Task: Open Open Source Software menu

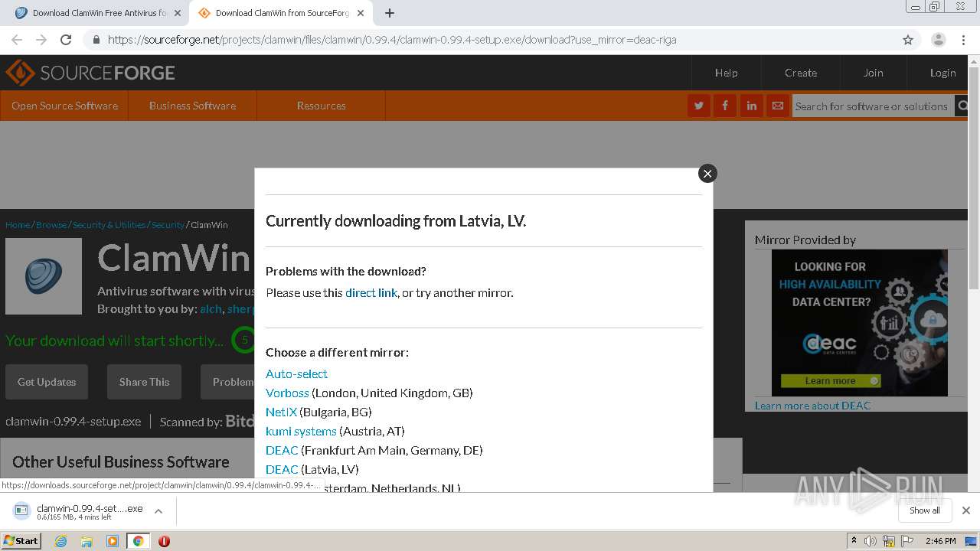Action: pos(64,106)
